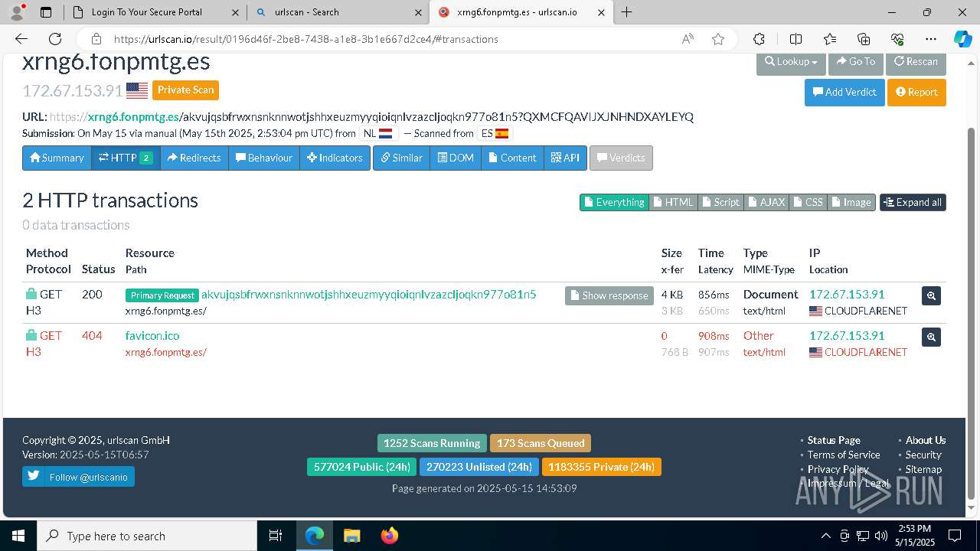Click the orange Report button

click(x=916, y=92)
